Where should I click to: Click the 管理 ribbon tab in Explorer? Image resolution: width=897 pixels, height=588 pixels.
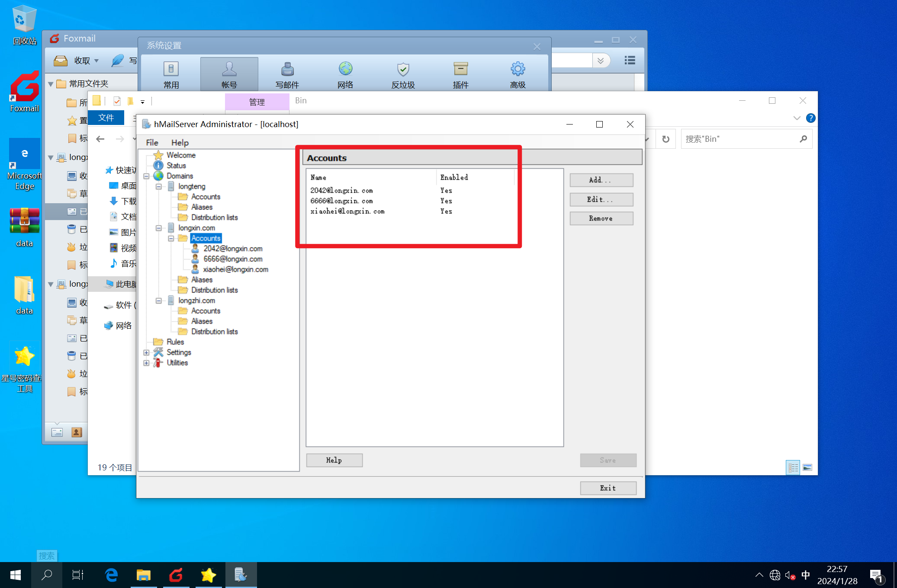coord(257,102)
